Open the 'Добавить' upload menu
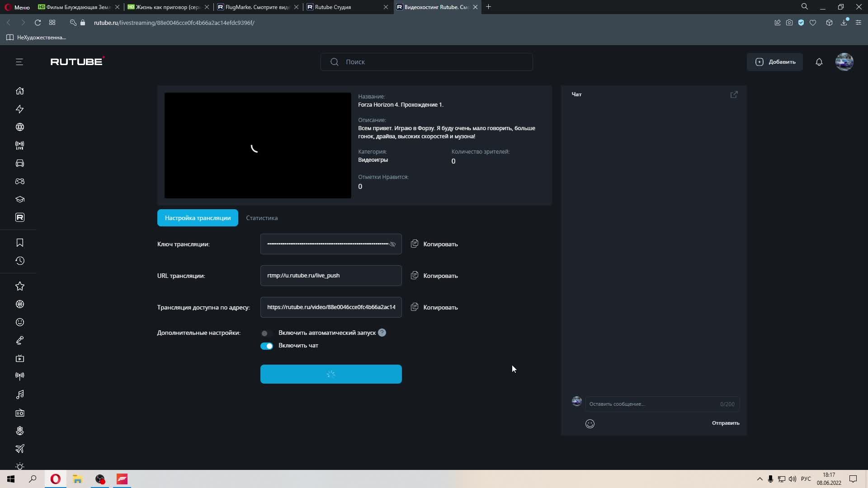868x488 pixels. coord(775,62)
